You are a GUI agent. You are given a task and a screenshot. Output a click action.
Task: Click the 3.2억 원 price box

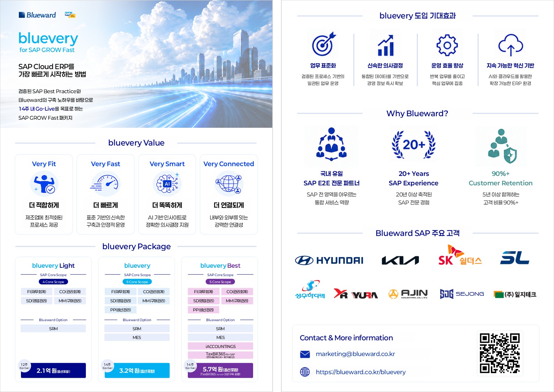click(x=137, y=370)
